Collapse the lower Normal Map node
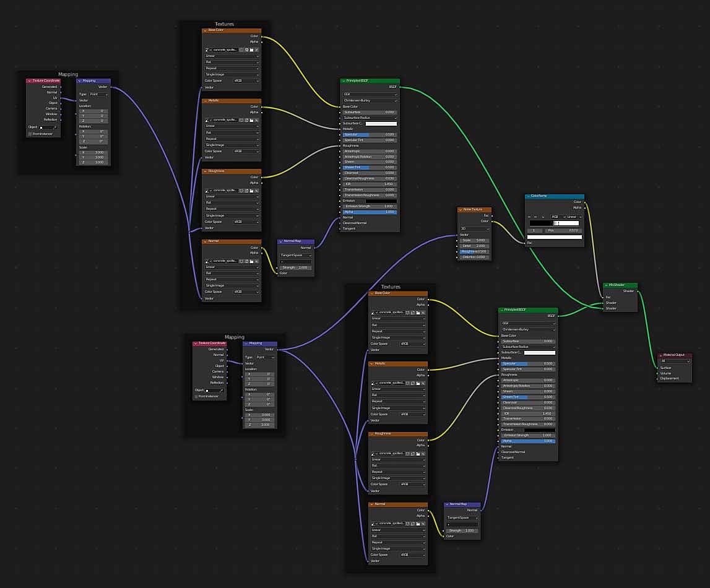The height and width of the screenshot is (588, 710). coord(448,504)
